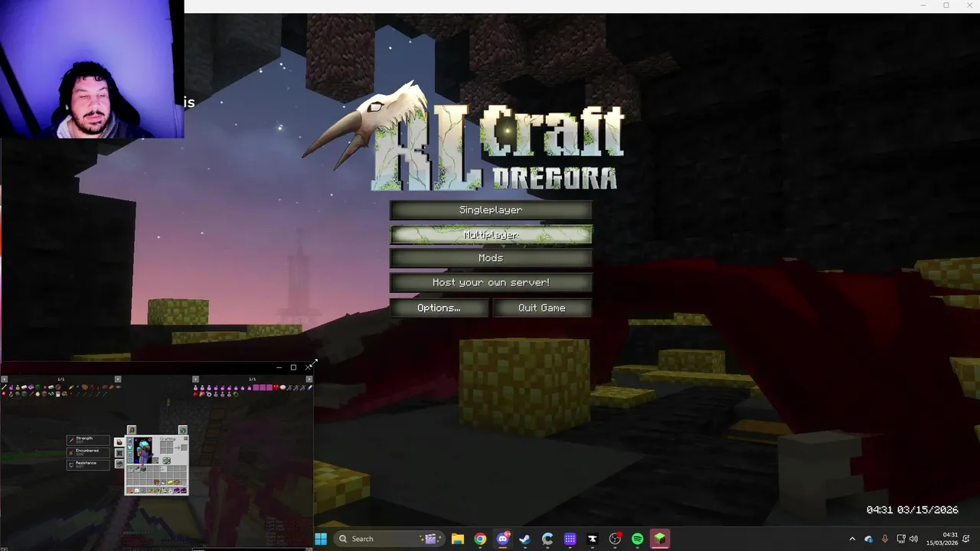980x551 pixels.
Task: Open the round icon with red badge
Action: [x=615, y=539]
